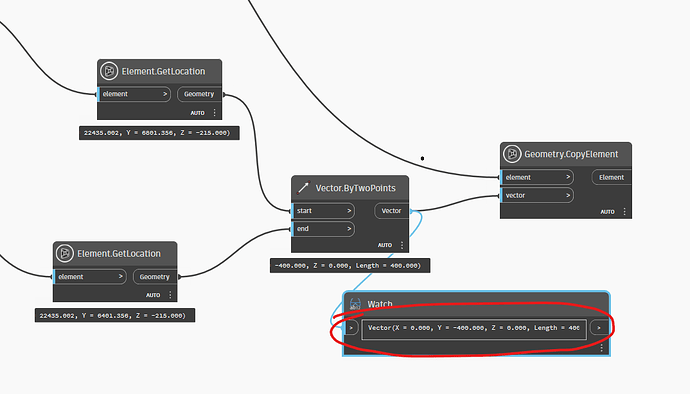Screen dimensions: 690x394
Task: Click the Element output port on Geometry.CopyElement
Action: [612, 177]
